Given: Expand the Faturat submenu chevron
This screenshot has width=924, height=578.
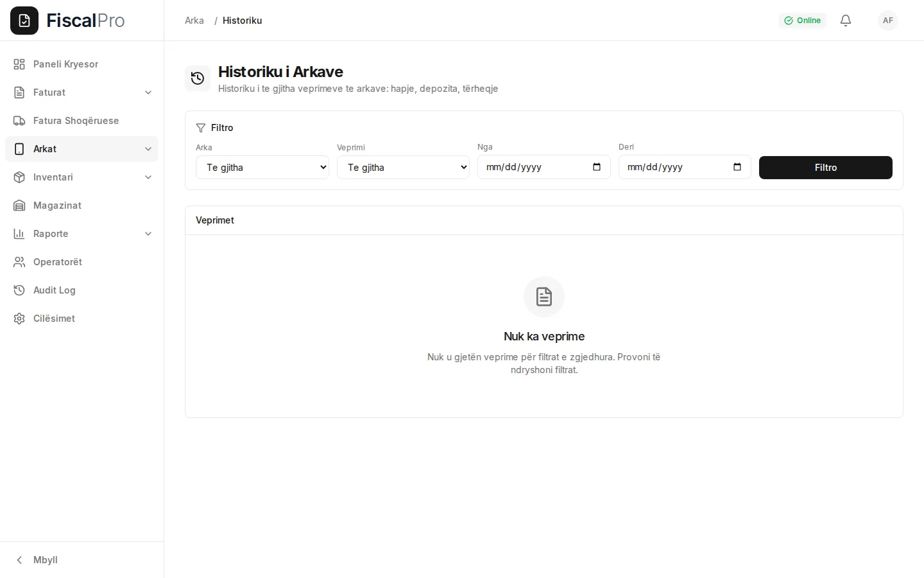Looking at the screenshot, I should pyautogui.click(x=148, y=92).
